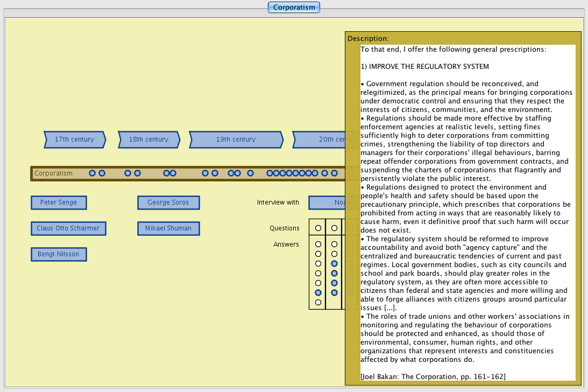Click the Corporatism label on the timeline bar
This screenshot has height=392, width=588.
53,173
